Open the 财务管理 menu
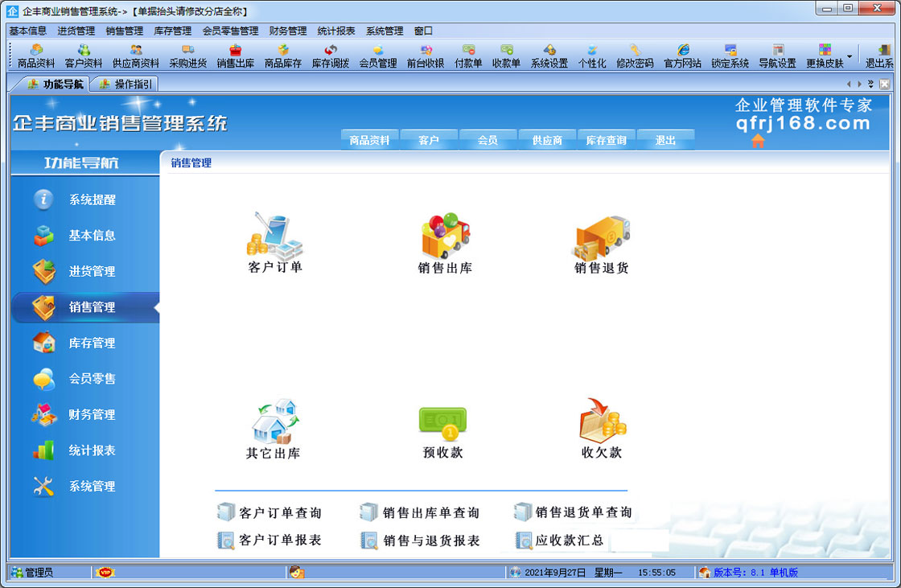This screenshot has width=901, height=588. pyautogui.click(x=287, y=31)
